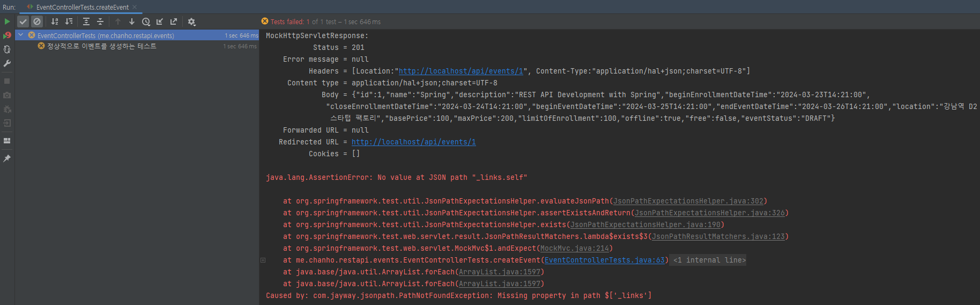
Task: Click the 'Cookies = []' line
Action: tap(334, 154)
